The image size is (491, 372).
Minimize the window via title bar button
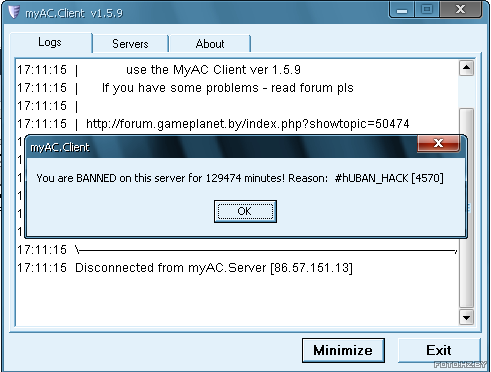click(x=402, y=10)
